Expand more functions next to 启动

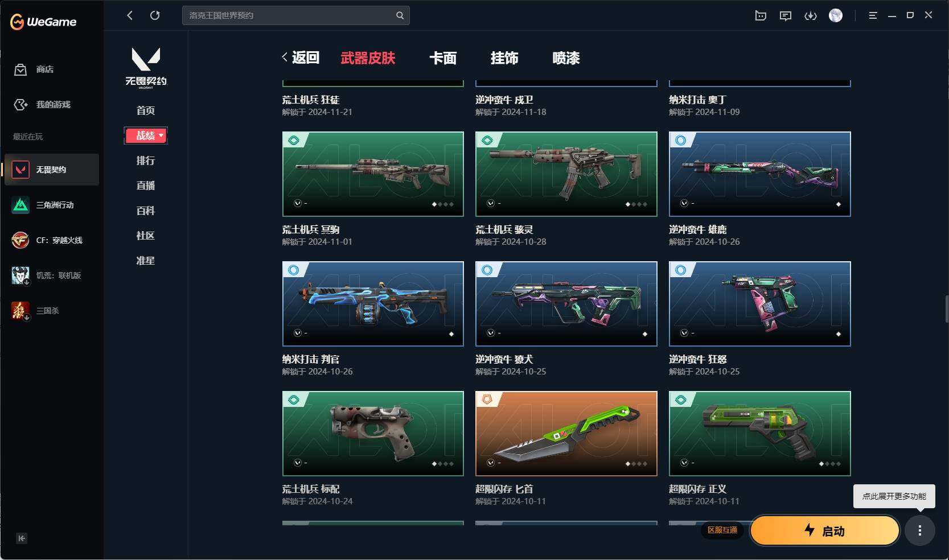tap(920, 531)
